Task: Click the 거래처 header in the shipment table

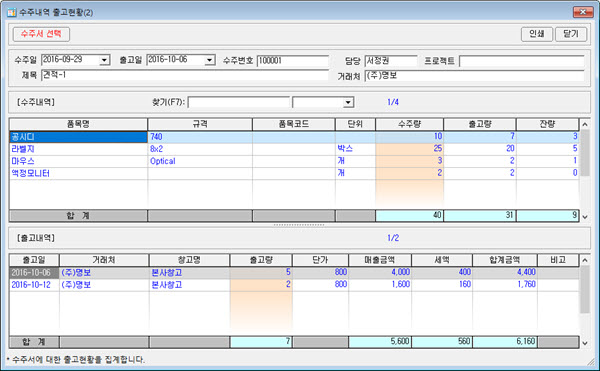Action: (x=104, y=260)
